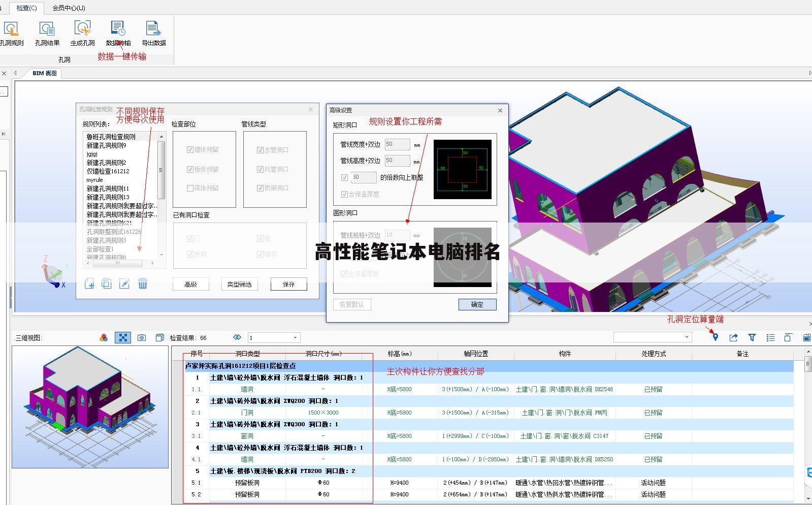Add a new rule with the new-rule icon

pos(89,283)
